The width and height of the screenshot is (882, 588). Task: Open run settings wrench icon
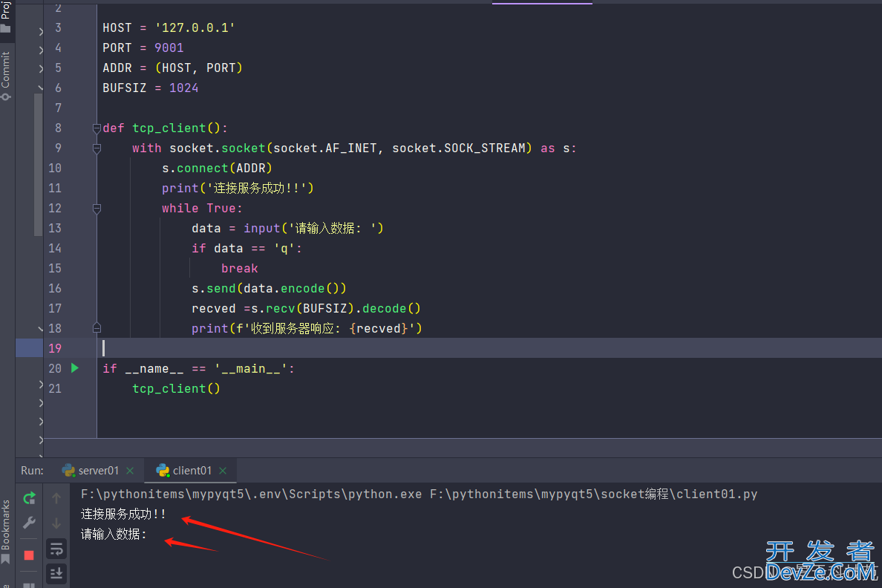click(x=29, y=523)
